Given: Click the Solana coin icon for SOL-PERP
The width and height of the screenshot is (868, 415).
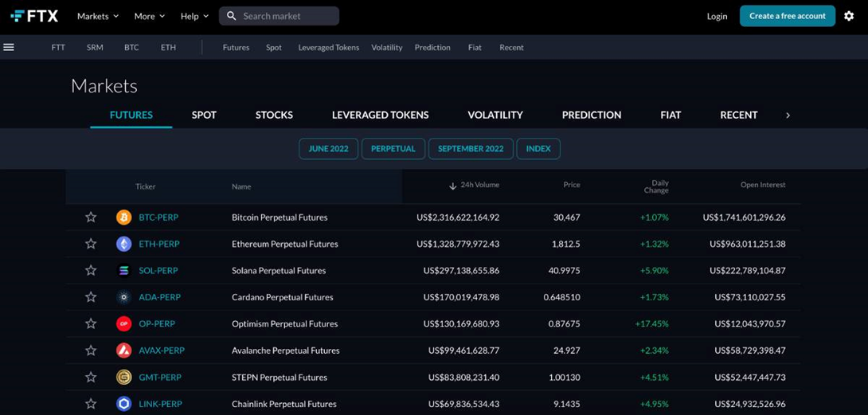Looking at the screenshot, I should [x=124, y=270].
